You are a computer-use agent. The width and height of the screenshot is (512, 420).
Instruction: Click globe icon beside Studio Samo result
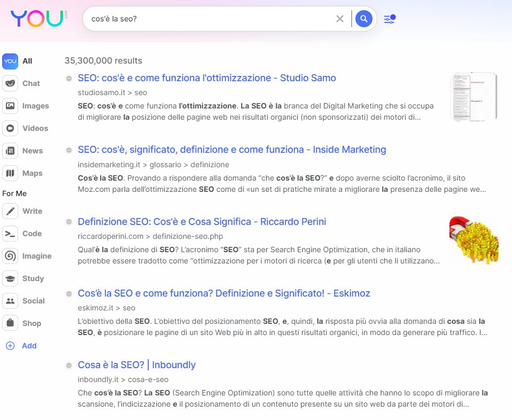[x=69, y=79]
